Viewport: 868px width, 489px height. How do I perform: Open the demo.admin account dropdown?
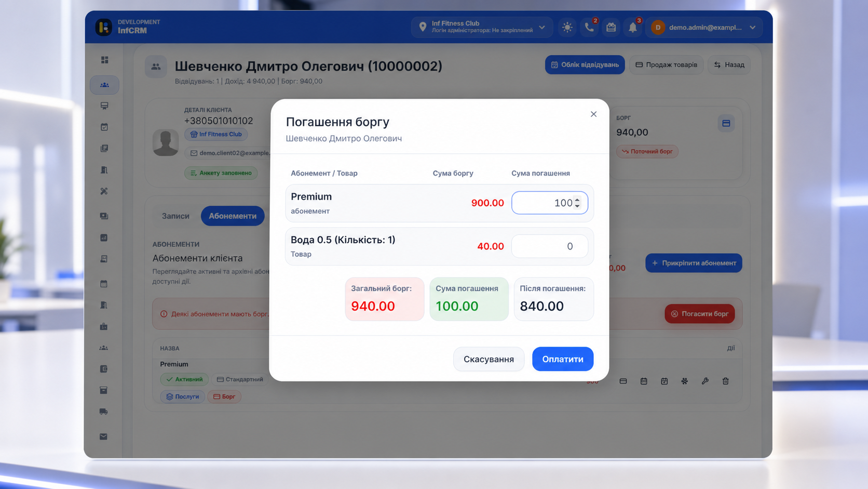click(x=704, y=27)
